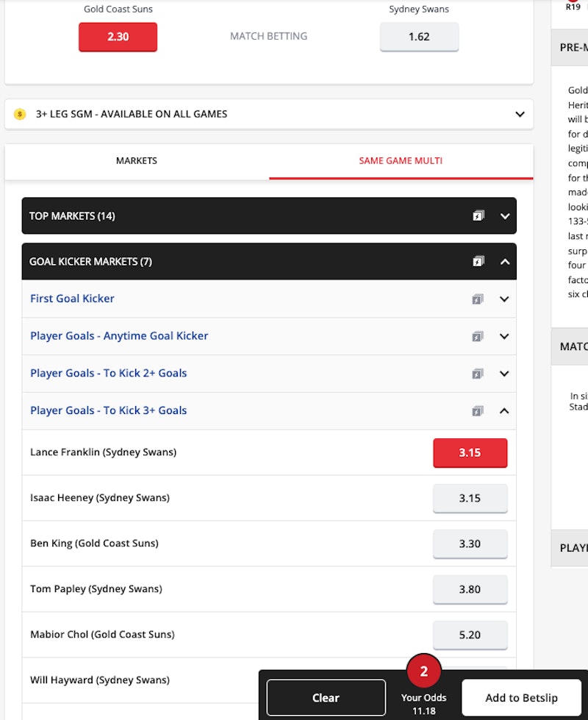The image size is (588, 720).
Task: Click multi icon beside To Kick 3+ Goals
Action: (x=478, y=411)
